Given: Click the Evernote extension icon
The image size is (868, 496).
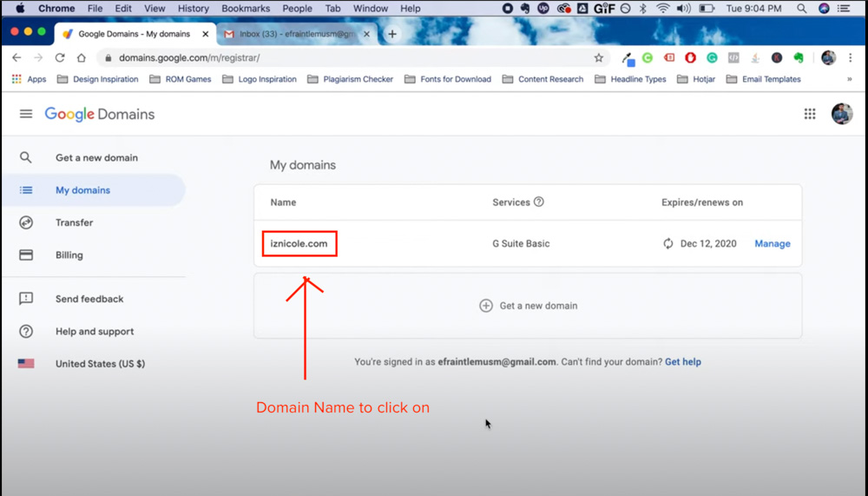Looking at the screenshot, I should [799, 57].
